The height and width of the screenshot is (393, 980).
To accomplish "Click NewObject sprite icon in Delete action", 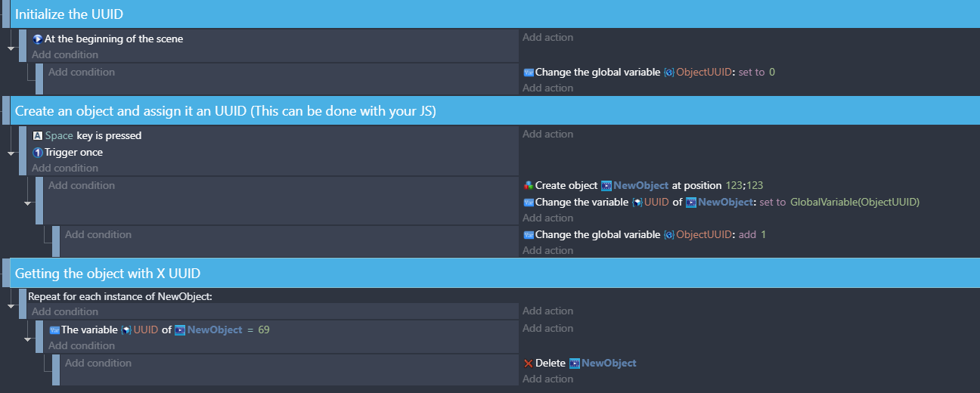I will [574, 363].
